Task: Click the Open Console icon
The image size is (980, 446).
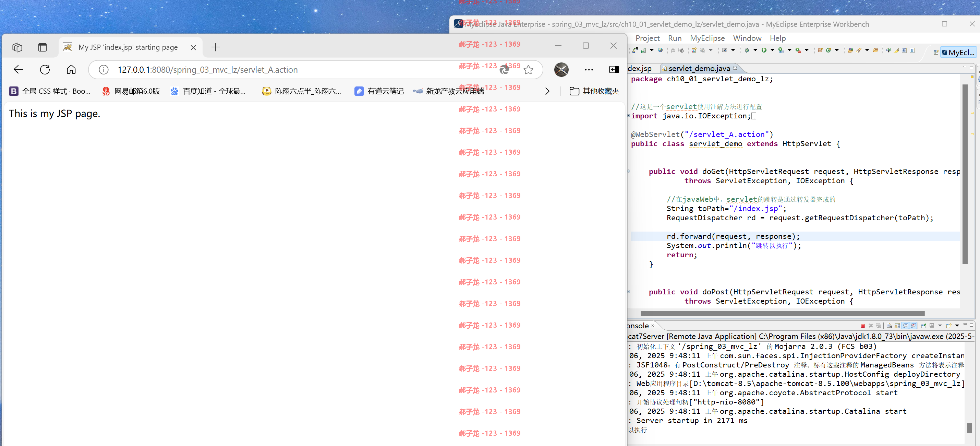Action: tap(949, 326)
